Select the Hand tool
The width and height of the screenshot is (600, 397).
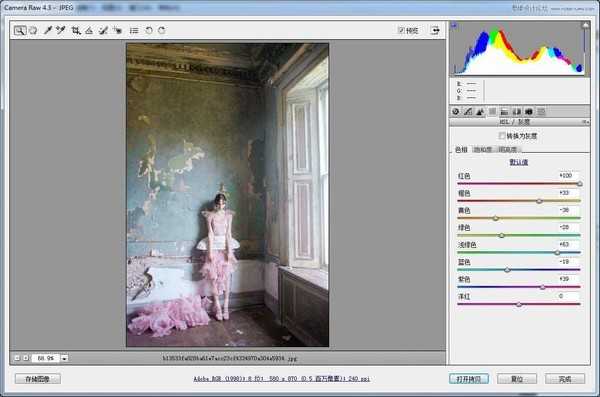point(34,31)
